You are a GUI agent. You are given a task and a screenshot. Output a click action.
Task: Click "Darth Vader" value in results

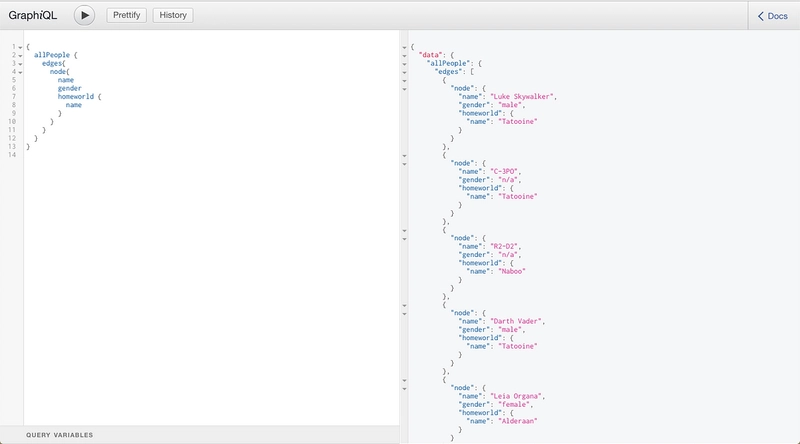[516, 322]
